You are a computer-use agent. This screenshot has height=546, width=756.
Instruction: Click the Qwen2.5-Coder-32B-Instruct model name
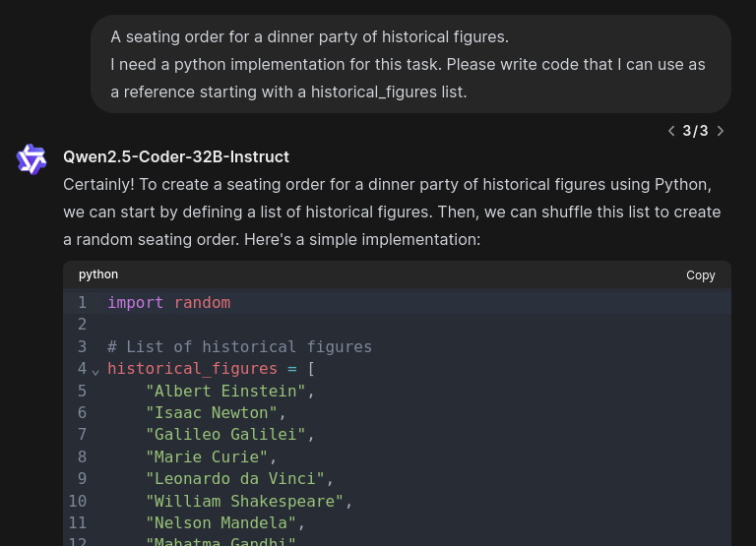coord(176,156)
